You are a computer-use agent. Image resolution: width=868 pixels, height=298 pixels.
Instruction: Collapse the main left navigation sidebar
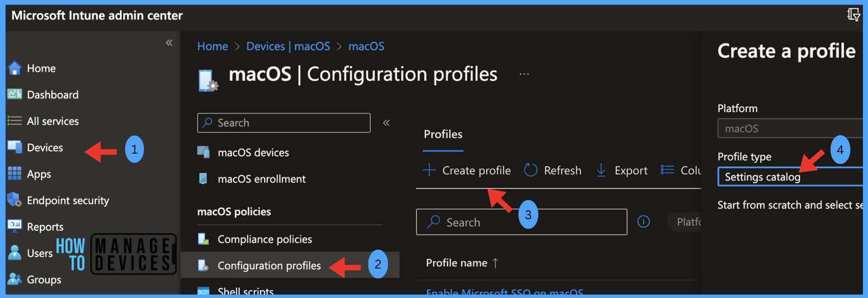(169, 43)
